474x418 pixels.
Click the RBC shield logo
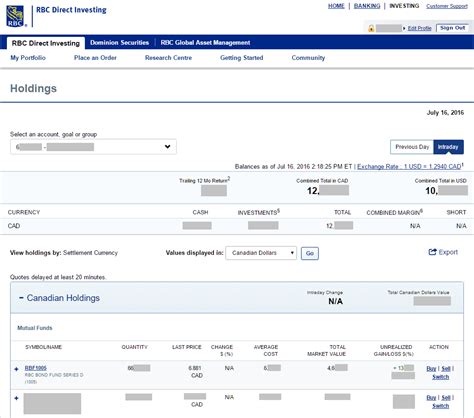tap(15, 16)
